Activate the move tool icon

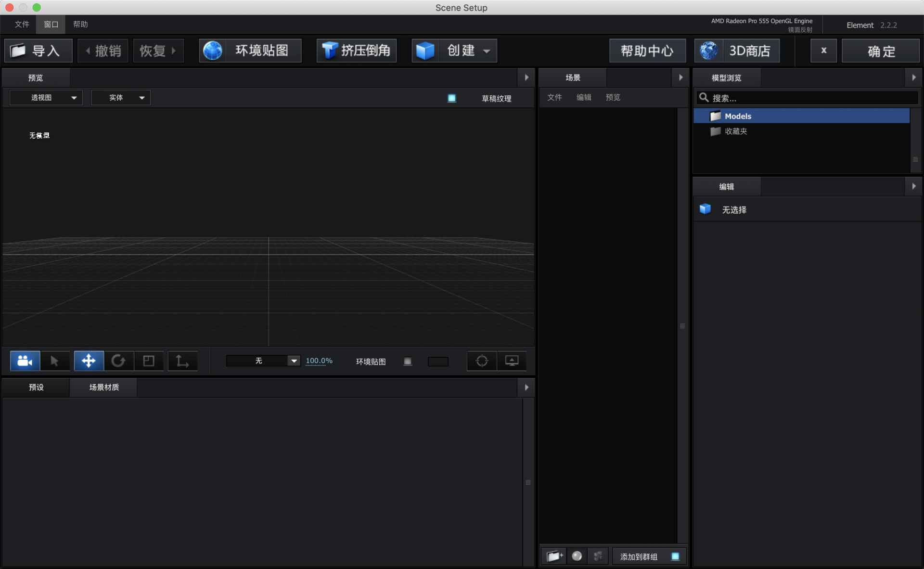coord(89,361)
